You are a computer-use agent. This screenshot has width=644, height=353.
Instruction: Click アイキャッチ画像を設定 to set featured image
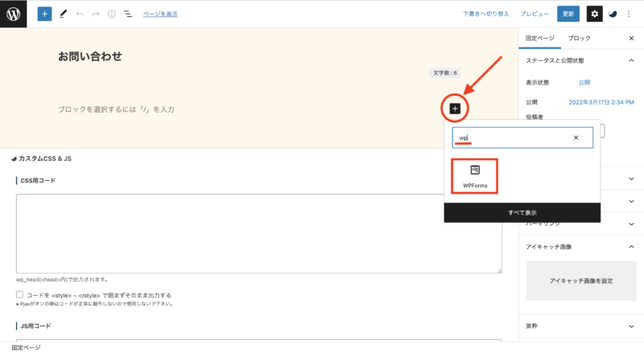tap(580, 281)
